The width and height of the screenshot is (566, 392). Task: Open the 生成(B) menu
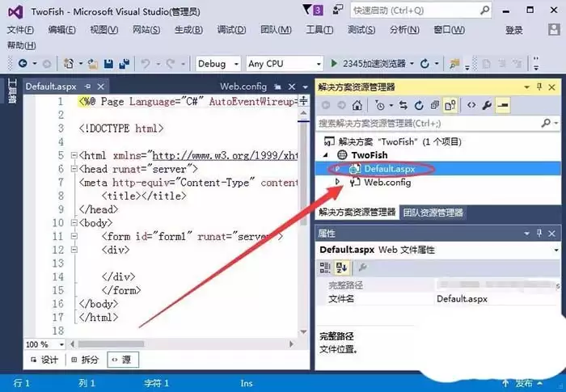[188, 30]
